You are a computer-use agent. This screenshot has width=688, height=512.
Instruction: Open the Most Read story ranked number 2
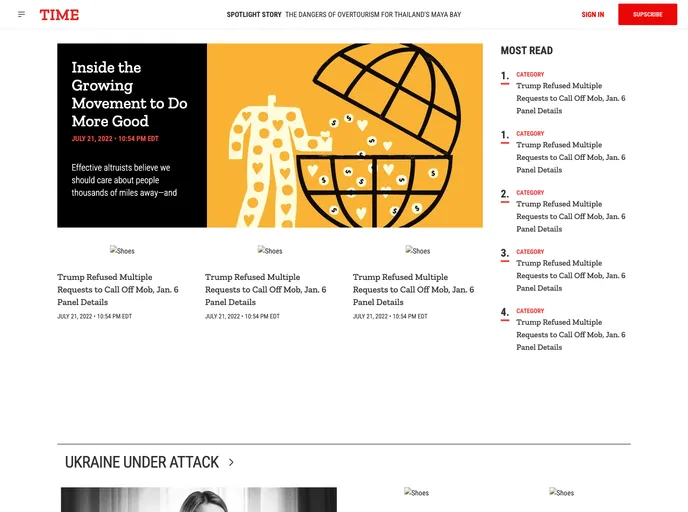click(x=570, y=216)
